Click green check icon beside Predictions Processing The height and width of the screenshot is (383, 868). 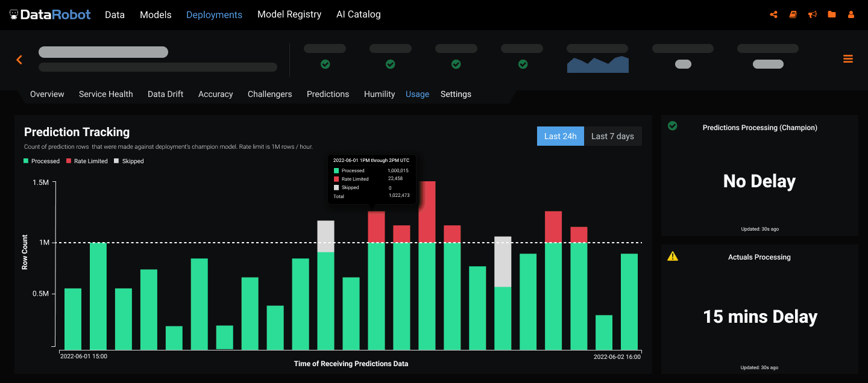click(x=673, y=126)
